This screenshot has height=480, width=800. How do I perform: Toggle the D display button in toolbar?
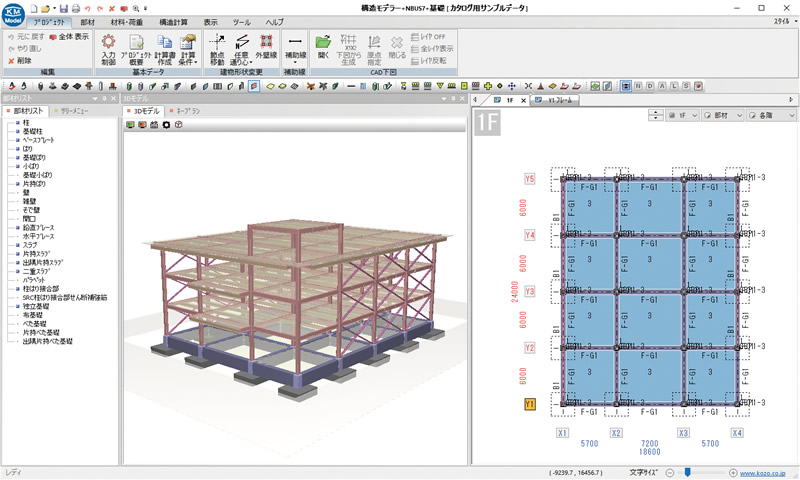point(650,86)
